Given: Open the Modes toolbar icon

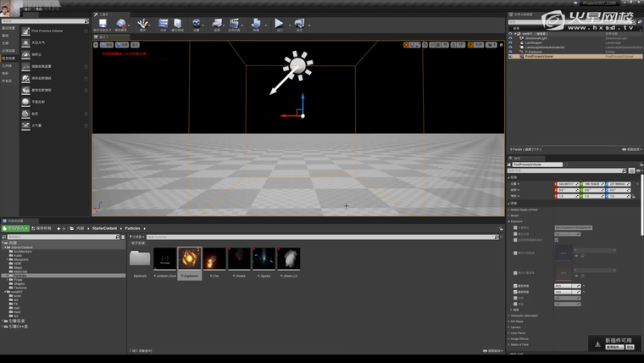Looking at the screenshot, I should click(x=142, y=25).
